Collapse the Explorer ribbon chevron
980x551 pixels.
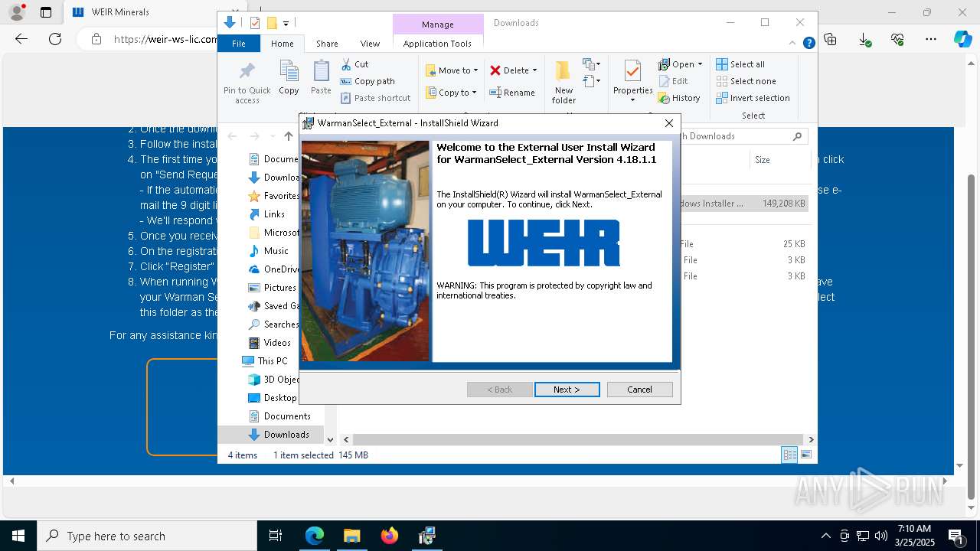coord(793,44)
